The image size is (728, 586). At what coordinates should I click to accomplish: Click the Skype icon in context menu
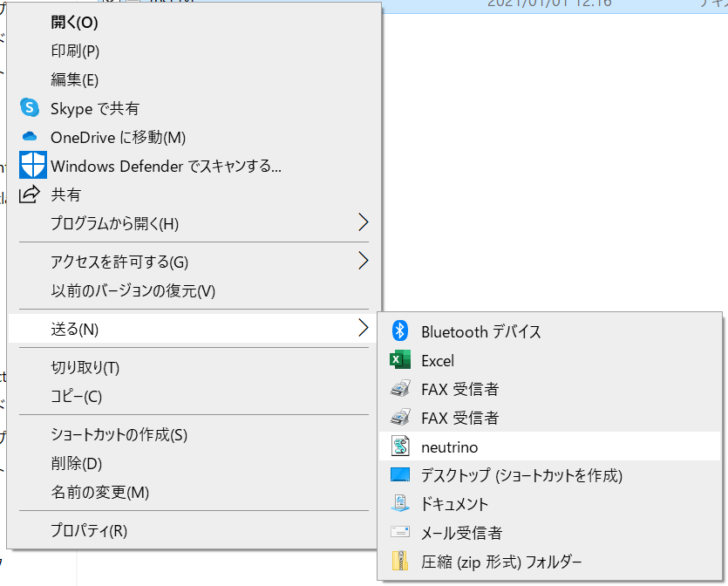[30, 108]
